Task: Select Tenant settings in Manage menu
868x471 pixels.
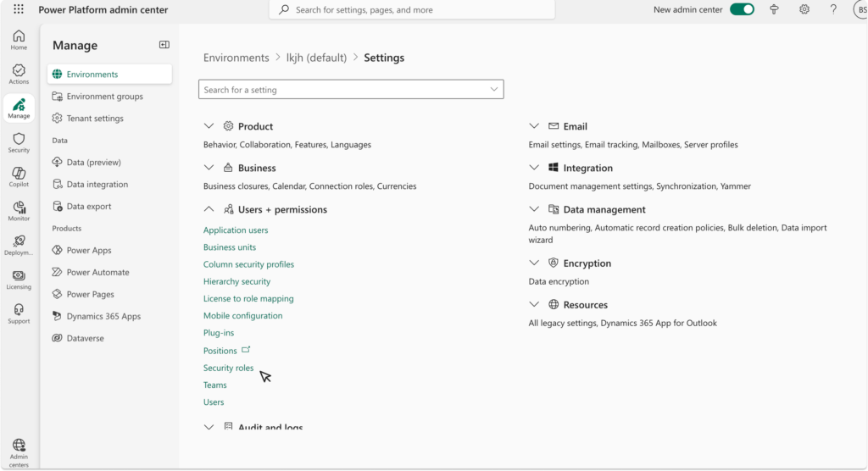Action: tap(95, 119)
